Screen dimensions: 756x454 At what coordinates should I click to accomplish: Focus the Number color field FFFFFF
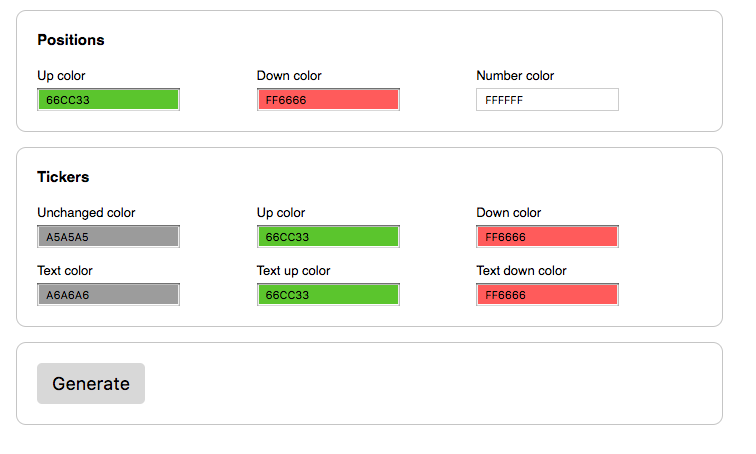point(547,99)
